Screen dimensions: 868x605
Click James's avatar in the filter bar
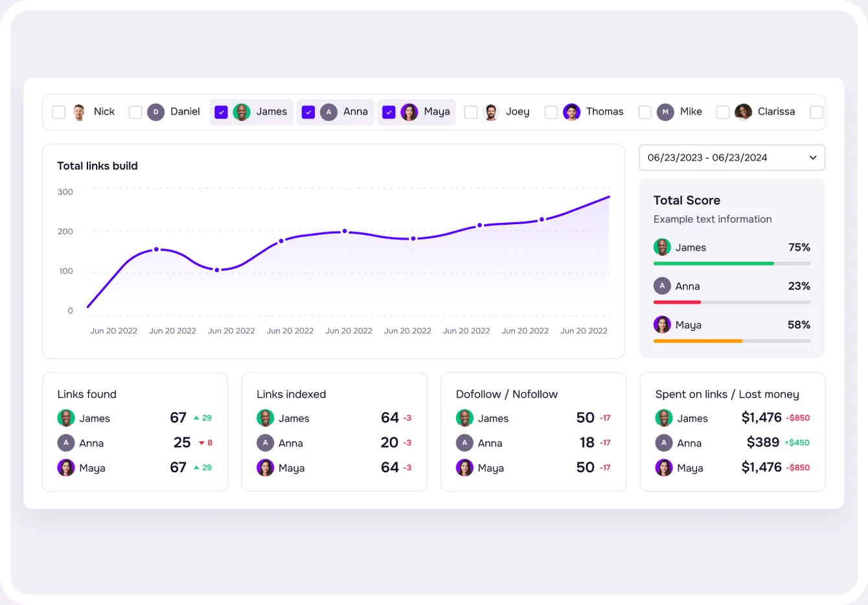tap(242, 112)
